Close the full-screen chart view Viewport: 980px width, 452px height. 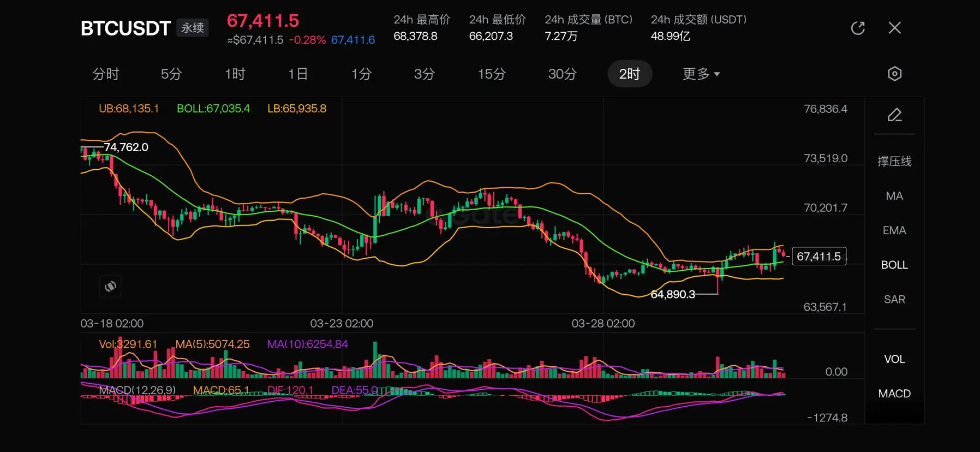tap(894, 28)
